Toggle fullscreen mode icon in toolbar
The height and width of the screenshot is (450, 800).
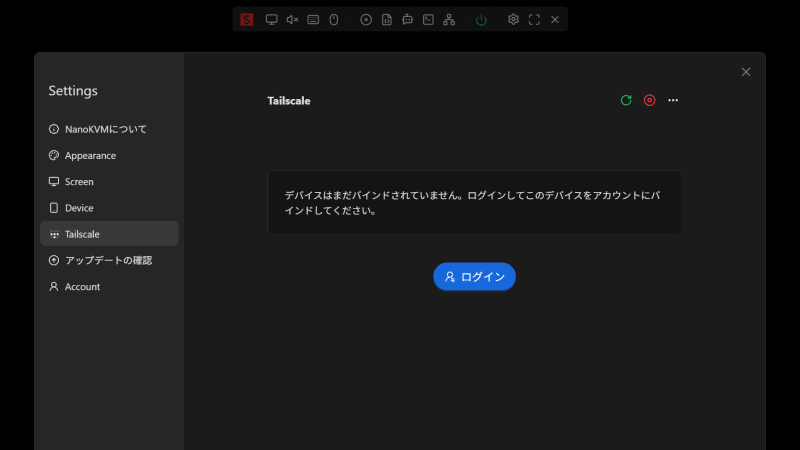534,19
